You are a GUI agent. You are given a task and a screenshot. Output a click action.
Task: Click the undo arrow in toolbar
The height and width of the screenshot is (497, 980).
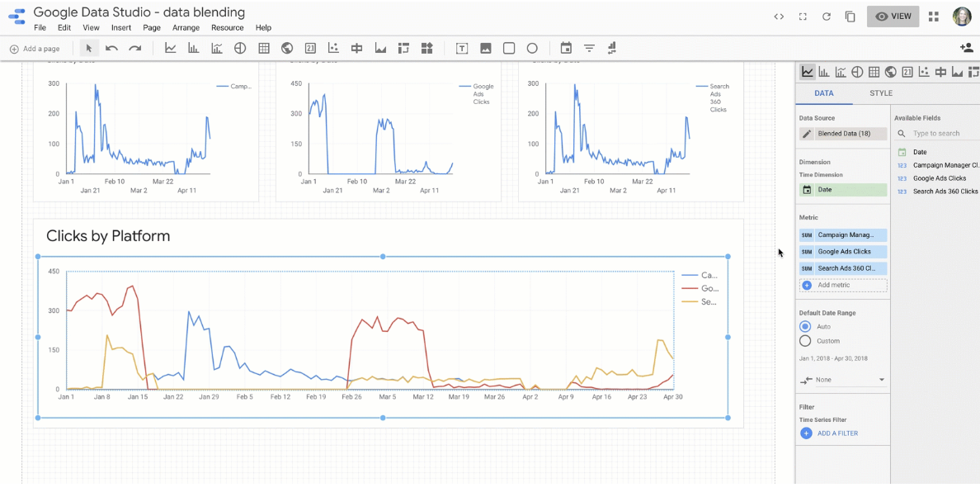pyautogui.click(x=112, y=48)
